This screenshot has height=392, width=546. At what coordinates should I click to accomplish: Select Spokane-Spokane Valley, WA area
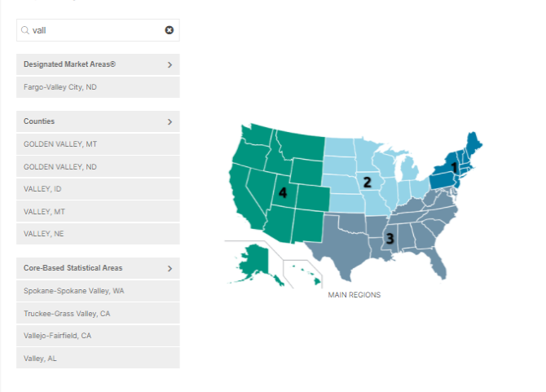[x=98, y=291]
